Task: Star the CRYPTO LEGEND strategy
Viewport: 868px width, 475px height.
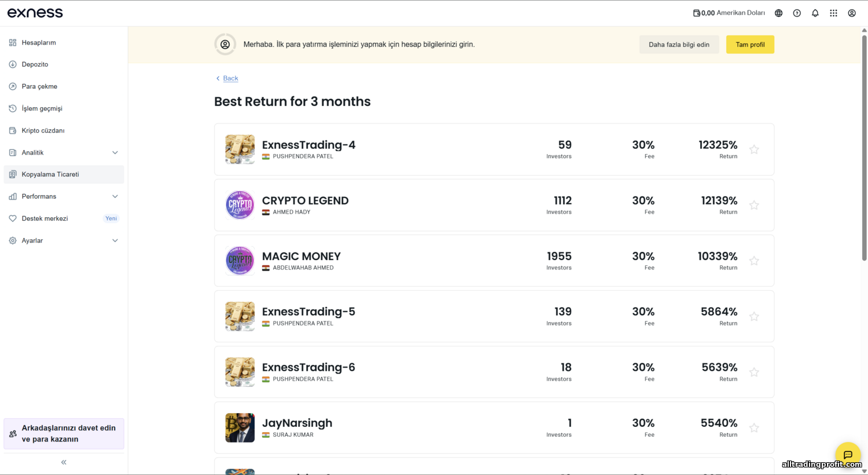Action: click(x=754, y=205)
